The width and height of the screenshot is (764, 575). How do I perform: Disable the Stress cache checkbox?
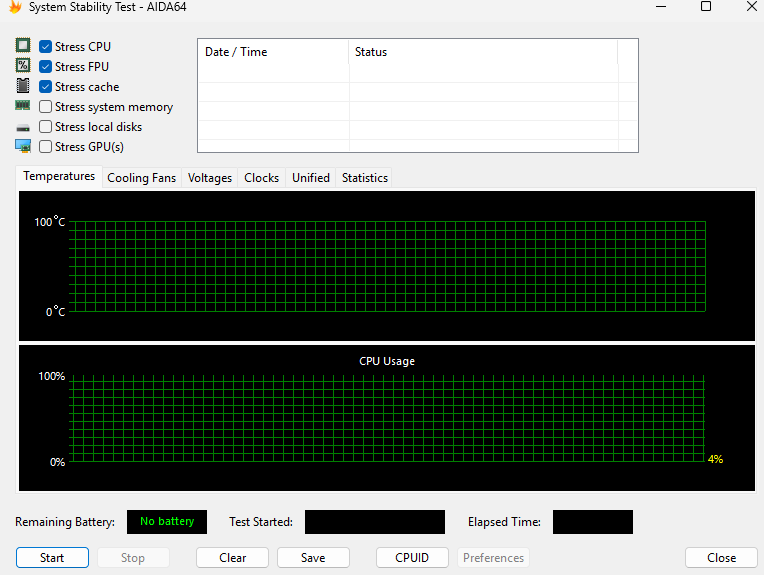[45, 87]
